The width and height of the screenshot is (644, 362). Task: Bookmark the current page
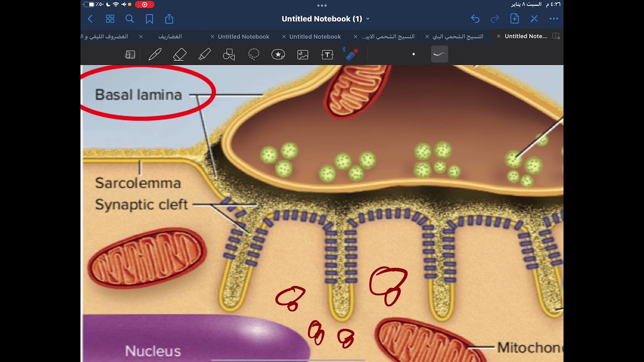pyautogui.click(x=149, y=19)
